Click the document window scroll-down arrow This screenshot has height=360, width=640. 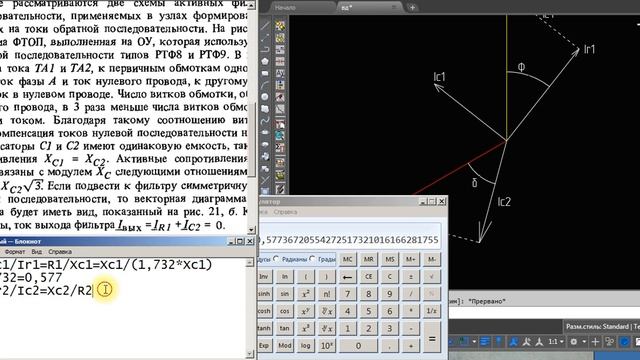(x=252, y=230)
